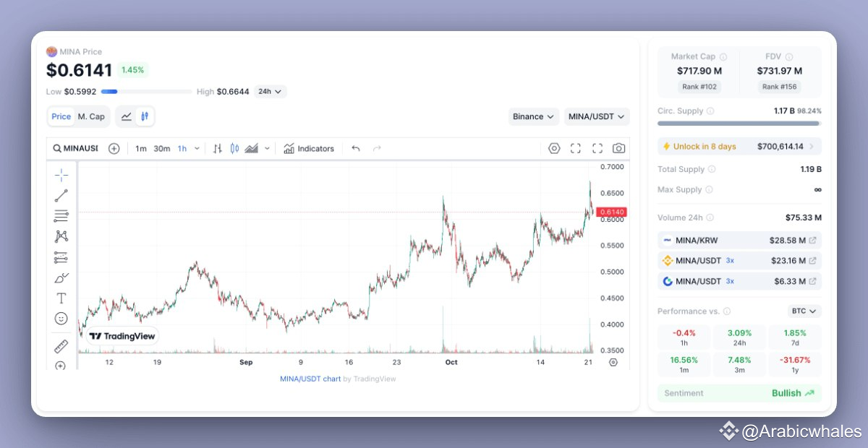The width and height of the screenshot is (868, 448).
Task: Open the MINA/USDT chart link
Action: point(310,379)
